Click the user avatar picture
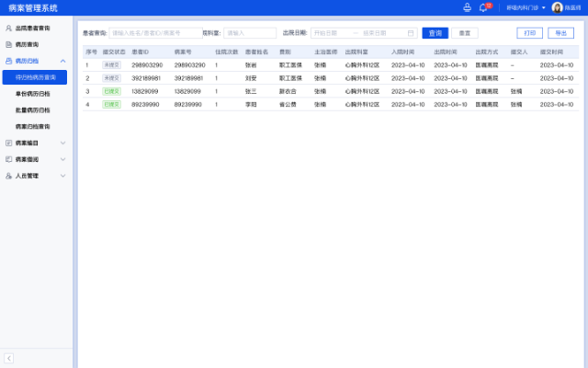Viewport: 588px width, 368px height. (557, 7)
